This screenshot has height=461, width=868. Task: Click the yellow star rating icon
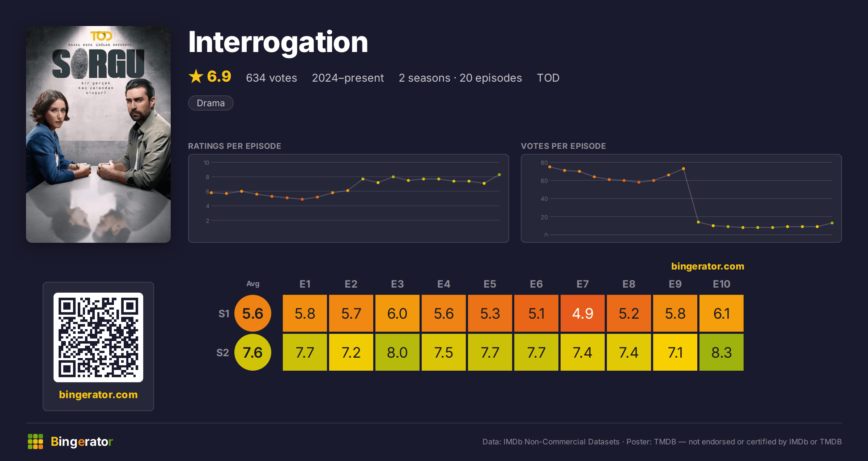tap(196, 76)
